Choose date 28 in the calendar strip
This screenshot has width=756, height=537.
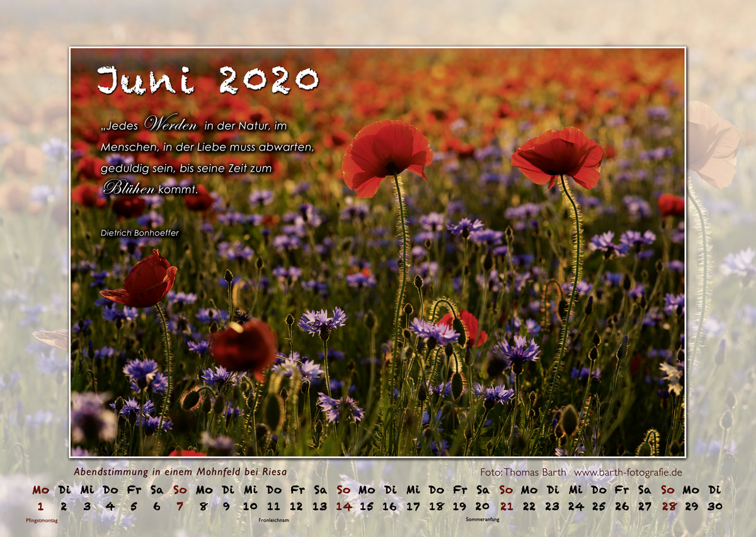click(x=668, y=506)
